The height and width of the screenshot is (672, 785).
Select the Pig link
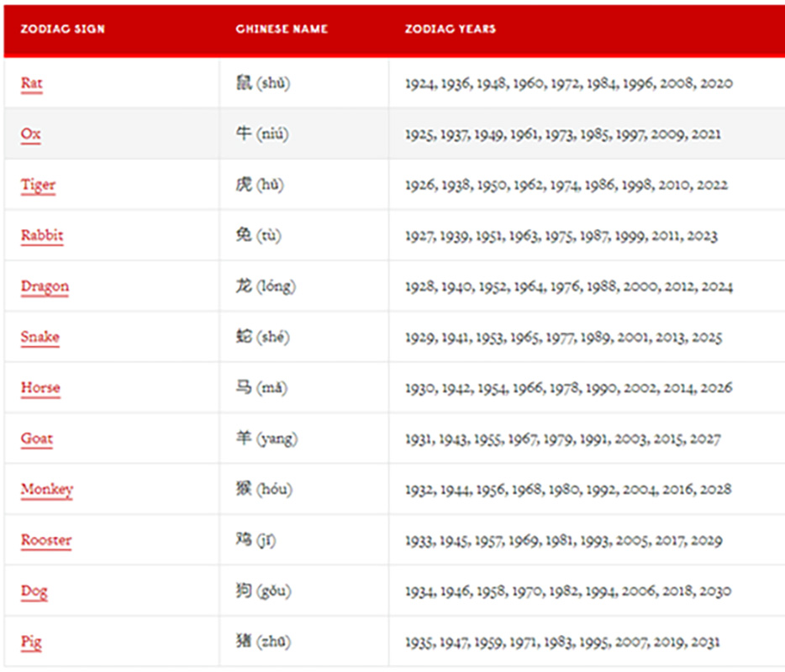(31, 642)
